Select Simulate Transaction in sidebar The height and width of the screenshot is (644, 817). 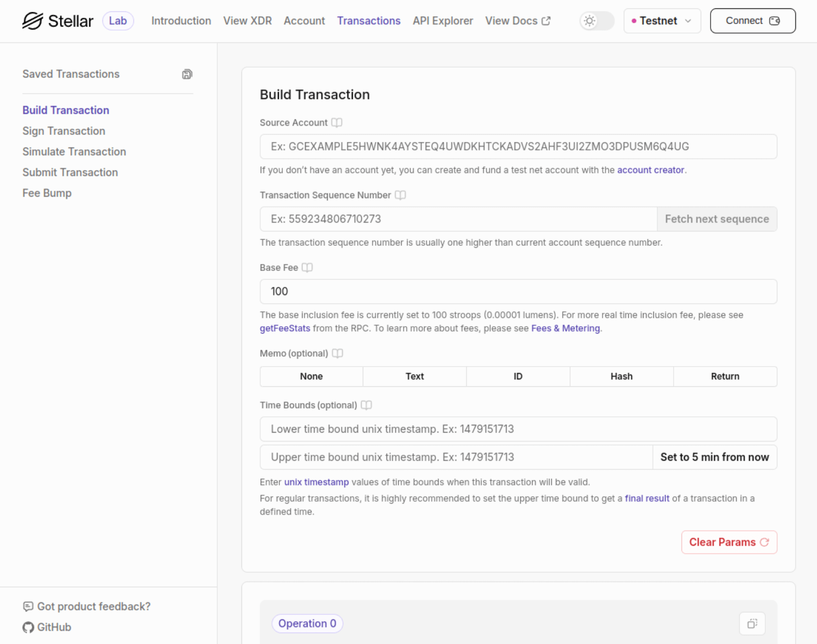pos(74,152)
